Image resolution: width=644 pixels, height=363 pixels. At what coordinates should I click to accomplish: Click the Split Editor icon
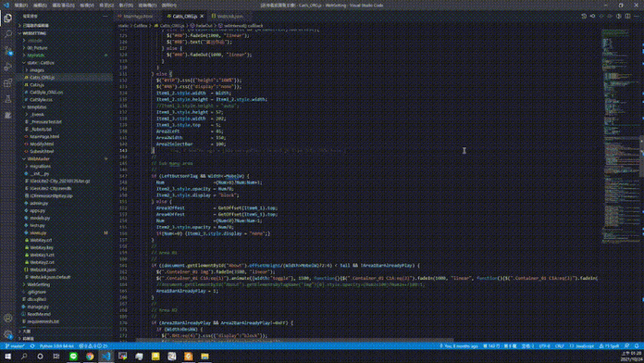(628, 16)
